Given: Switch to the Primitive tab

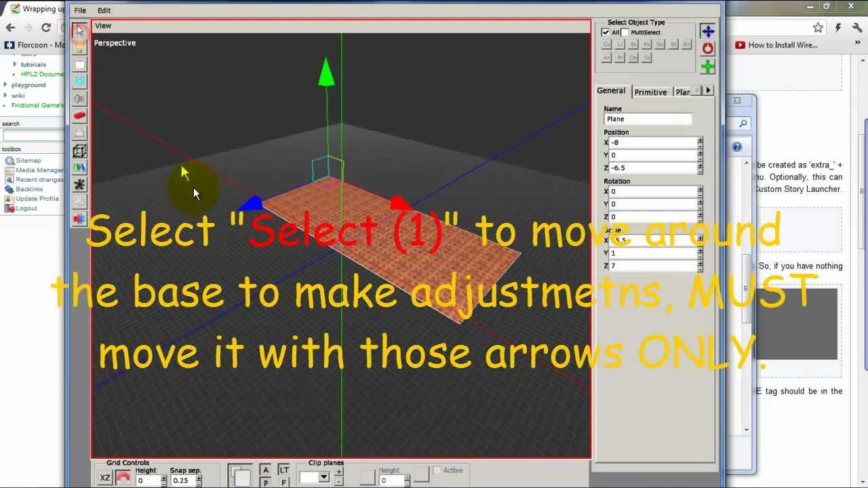Looking at the screenshot, I should [650, 92].
